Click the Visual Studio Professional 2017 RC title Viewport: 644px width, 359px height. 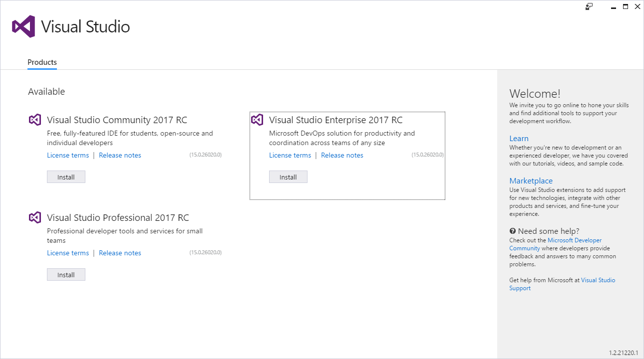118,217
